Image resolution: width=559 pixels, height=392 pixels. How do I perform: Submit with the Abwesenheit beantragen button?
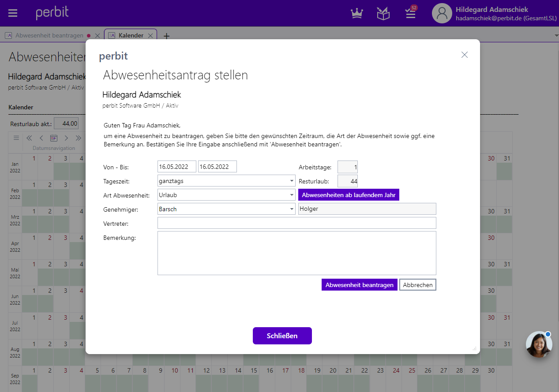click(x=359, y=284)
